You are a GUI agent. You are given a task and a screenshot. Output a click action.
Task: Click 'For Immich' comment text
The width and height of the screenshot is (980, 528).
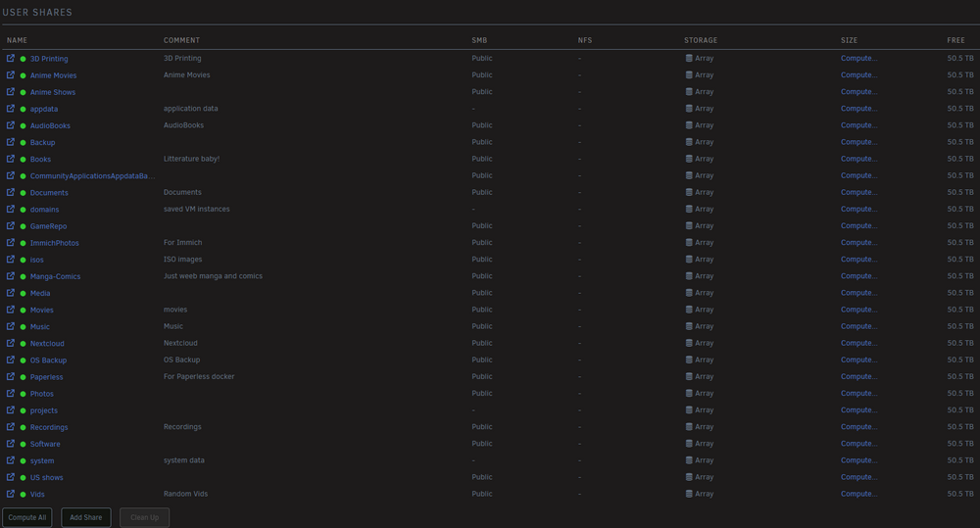pyautogui.click(x=182, y=242)
